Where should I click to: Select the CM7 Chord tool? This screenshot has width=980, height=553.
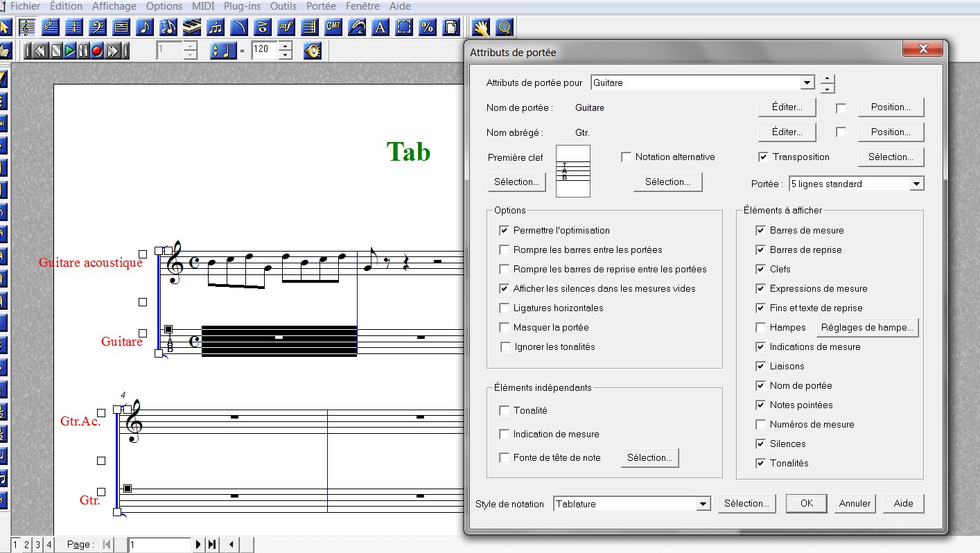pos(333,28)
